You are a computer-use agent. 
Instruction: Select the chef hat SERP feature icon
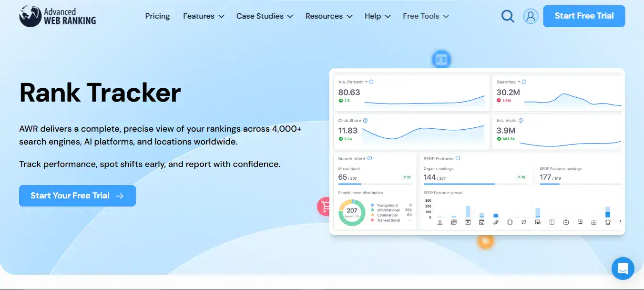[608, 222]
